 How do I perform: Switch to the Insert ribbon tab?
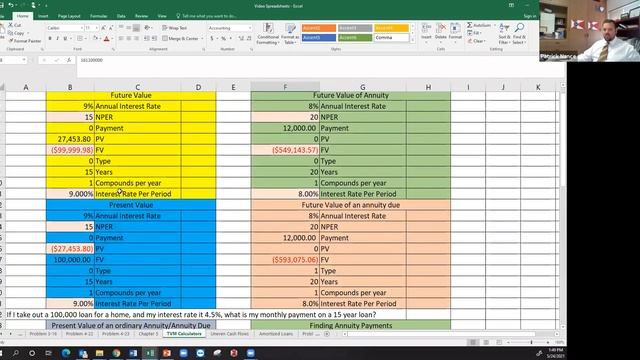pyautogui.click(x=43, y=16)
